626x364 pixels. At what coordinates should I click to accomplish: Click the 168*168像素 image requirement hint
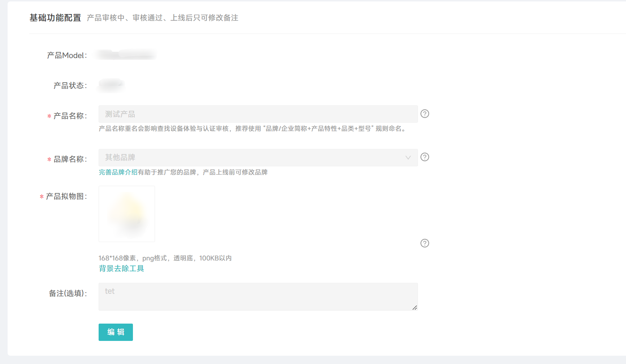tap(165, 258)
